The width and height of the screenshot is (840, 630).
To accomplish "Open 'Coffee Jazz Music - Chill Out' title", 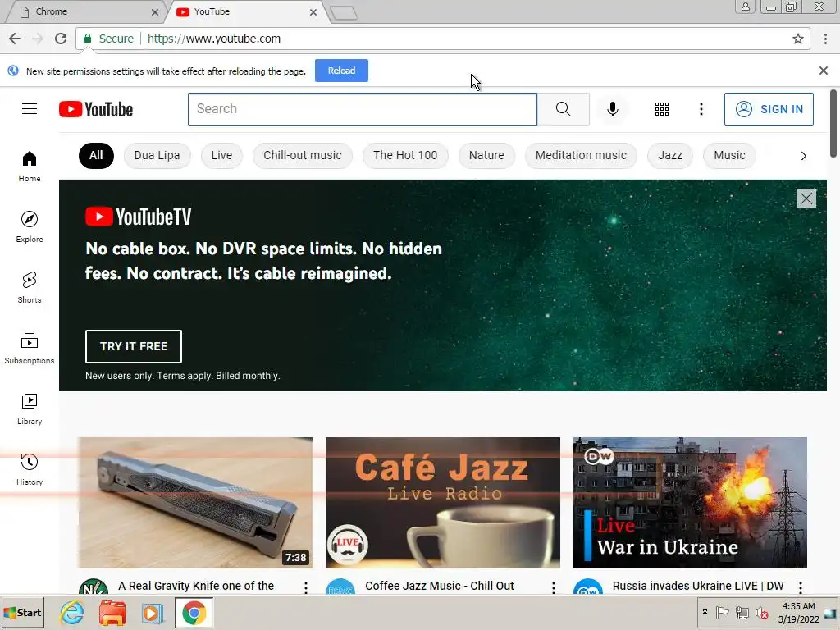I will click(440, 586).
